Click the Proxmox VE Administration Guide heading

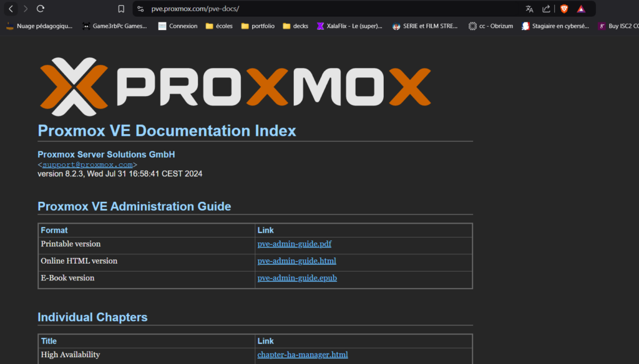click(x=134, y=206)
